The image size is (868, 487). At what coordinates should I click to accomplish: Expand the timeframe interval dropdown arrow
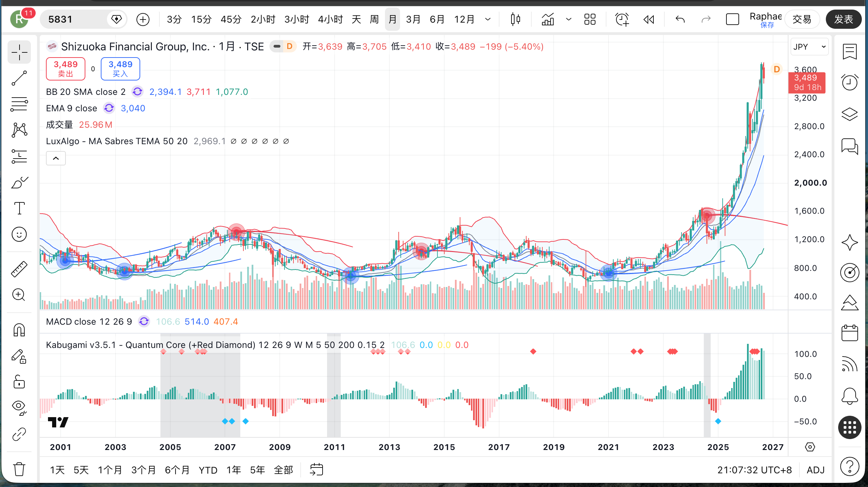(x=488, y=19)
